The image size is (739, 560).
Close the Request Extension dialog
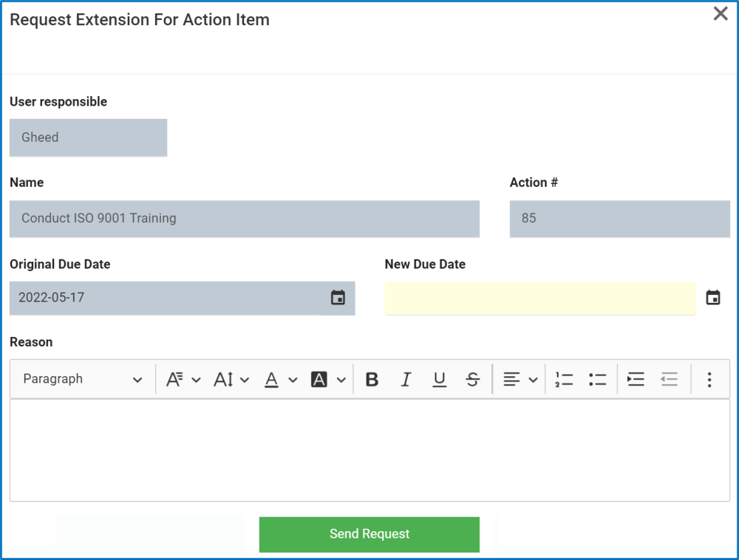click(x=721, y=13)
